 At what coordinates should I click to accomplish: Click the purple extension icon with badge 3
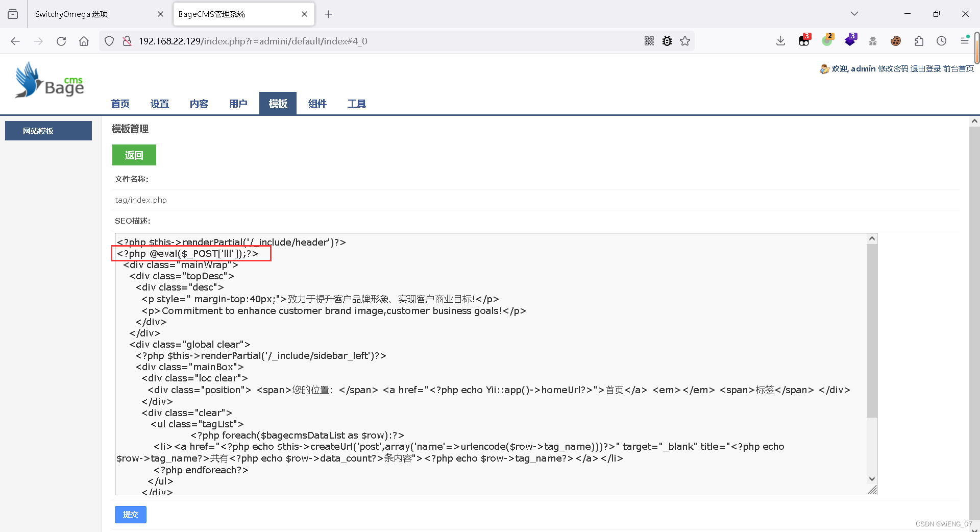click(x=850, y=40)
